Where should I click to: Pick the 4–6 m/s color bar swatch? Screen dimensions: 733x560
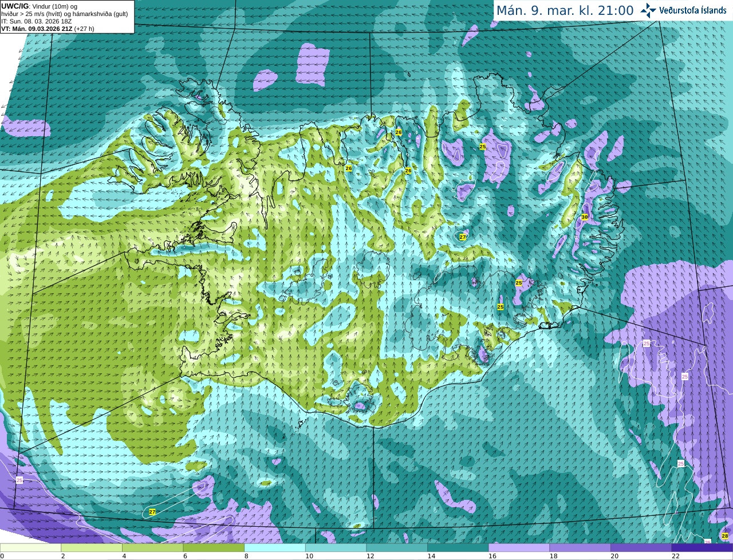coord(153,547)
